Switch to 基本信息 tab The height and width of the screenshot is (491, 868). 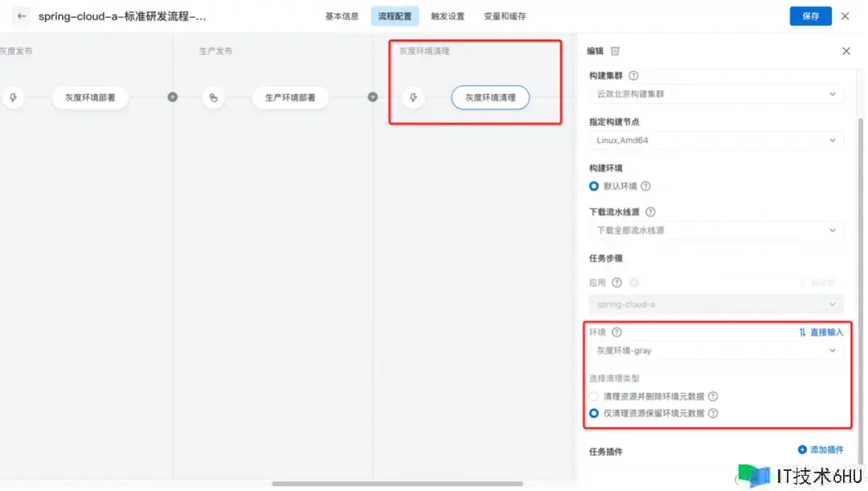[x=342, y=16]
